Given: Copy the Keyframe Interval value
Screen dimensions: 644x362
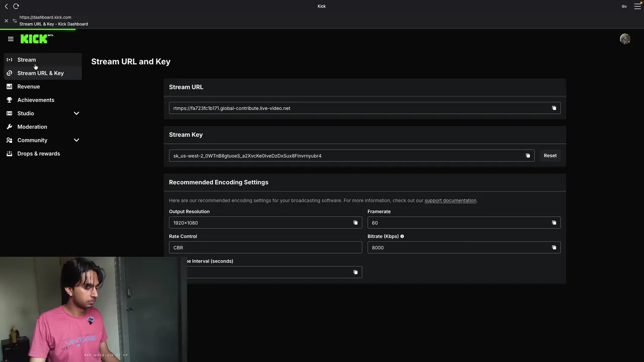Looking at the screenshot, I should (x=355, y=272).
